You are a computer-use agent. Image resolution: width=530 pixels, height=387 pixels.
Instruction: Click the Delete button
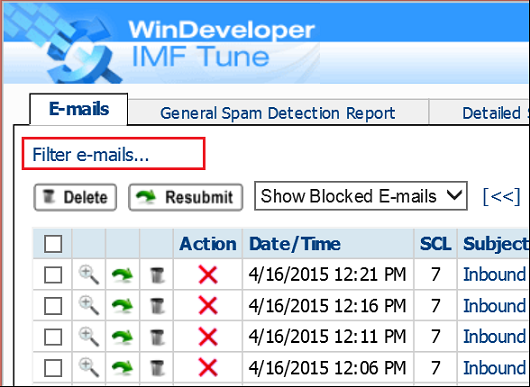(x=75, y=197)
